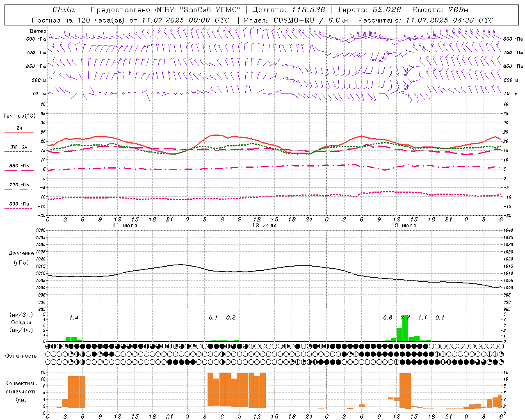This screenshot has width=525, height=420.
Task: Click the "7.7" peak precipitation value
Action: [405, 318]
